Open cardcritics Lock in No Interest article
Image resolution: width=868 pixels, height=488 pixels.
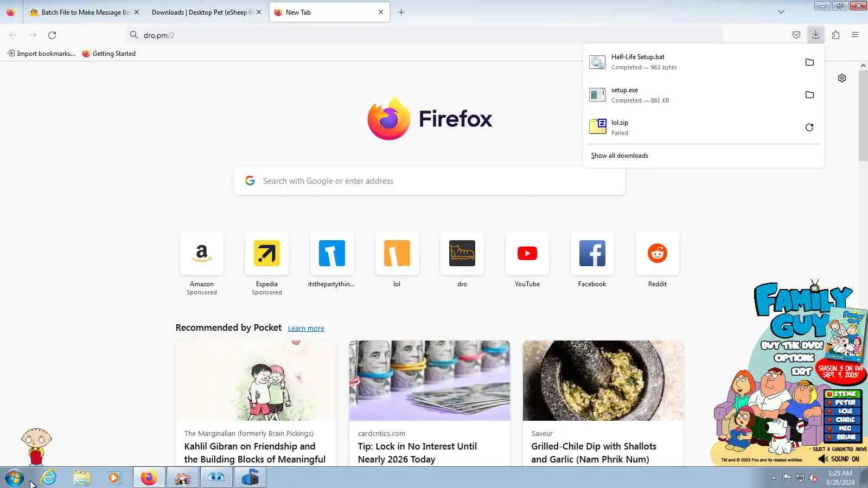pos(430,403)
